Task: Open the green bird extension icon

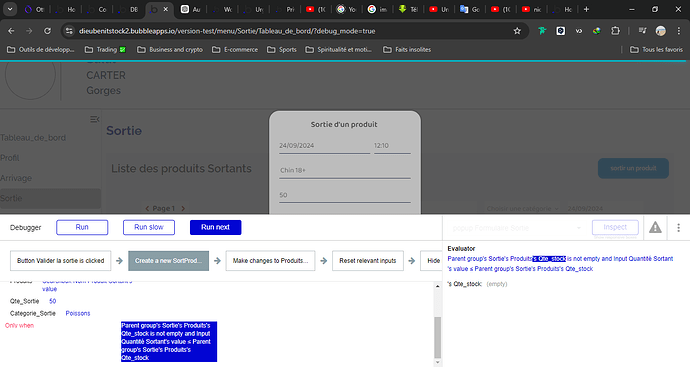Action: click(x=542, y=31)
